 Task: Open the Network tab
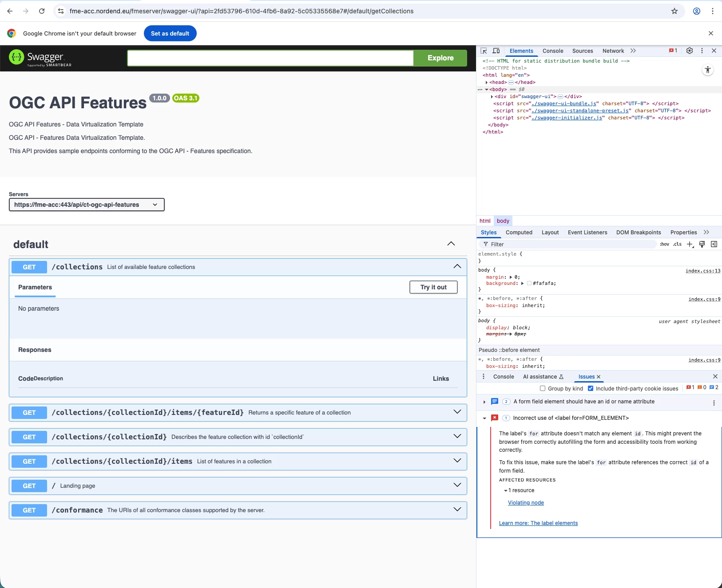pyautogui.click(x=613, y=51)
